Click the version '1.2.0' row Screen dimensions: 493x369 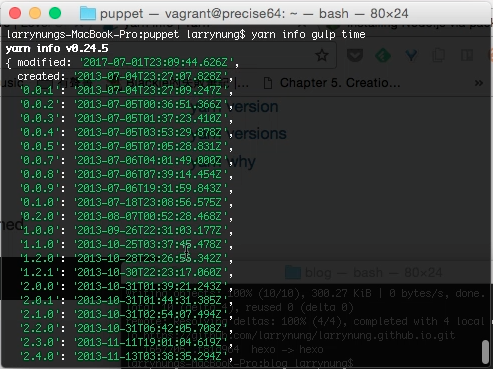pyautogui.click(x=126, y=258)
